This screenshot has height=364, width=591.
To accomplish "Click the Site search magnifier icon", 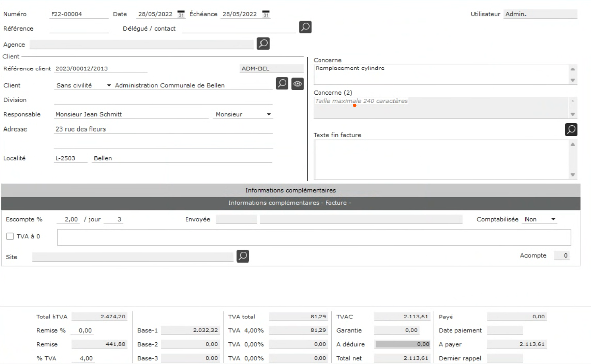I will point(243,256).
